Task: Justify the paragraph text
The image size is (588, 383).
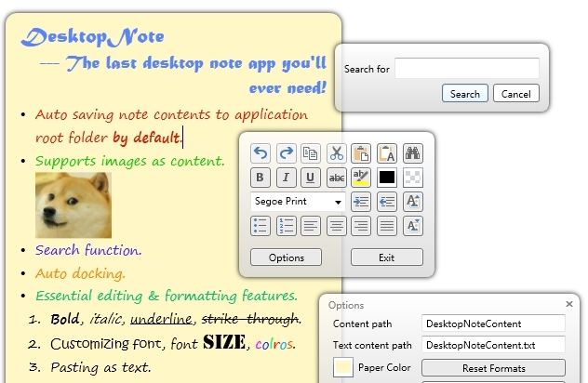Action: tap(387, 226)
